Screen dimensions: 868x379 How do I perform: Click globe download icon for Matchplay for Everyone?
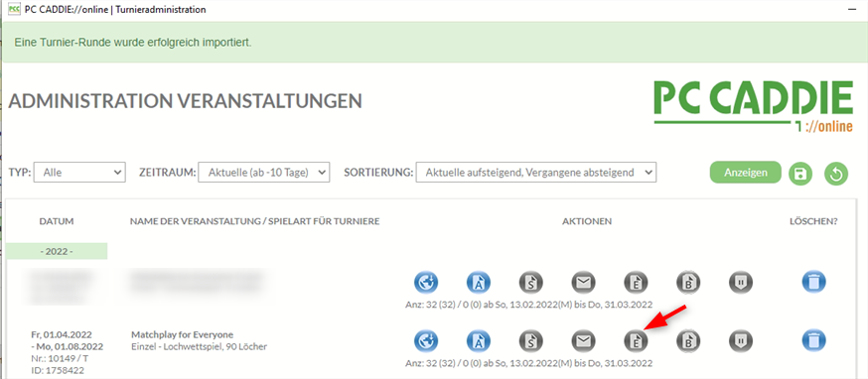426,340
